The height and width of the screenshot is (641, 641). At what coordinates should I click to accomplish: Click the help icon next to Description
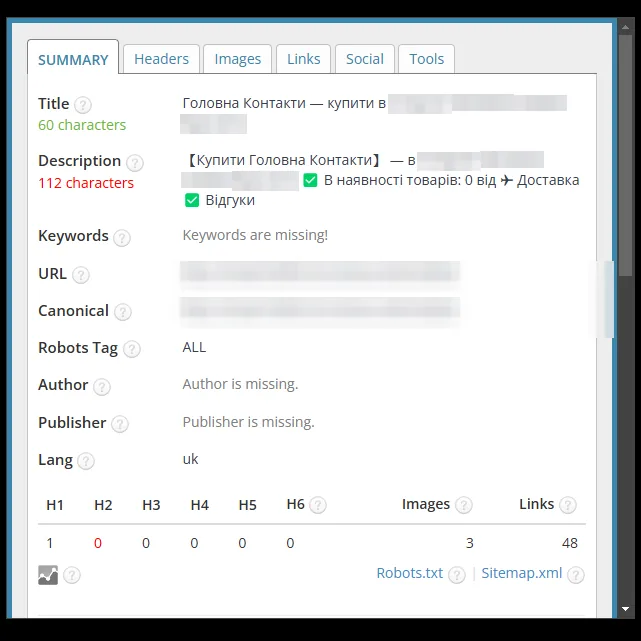click(134, 163)
